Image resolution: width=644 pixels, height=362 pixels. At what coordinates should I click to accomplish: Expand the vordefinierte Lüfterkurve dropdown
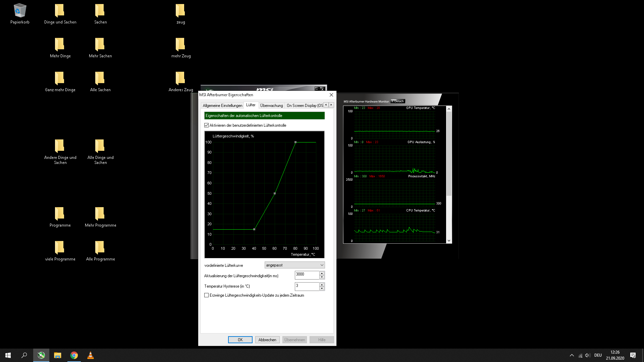pyautogui.click(x=294, y=265)
